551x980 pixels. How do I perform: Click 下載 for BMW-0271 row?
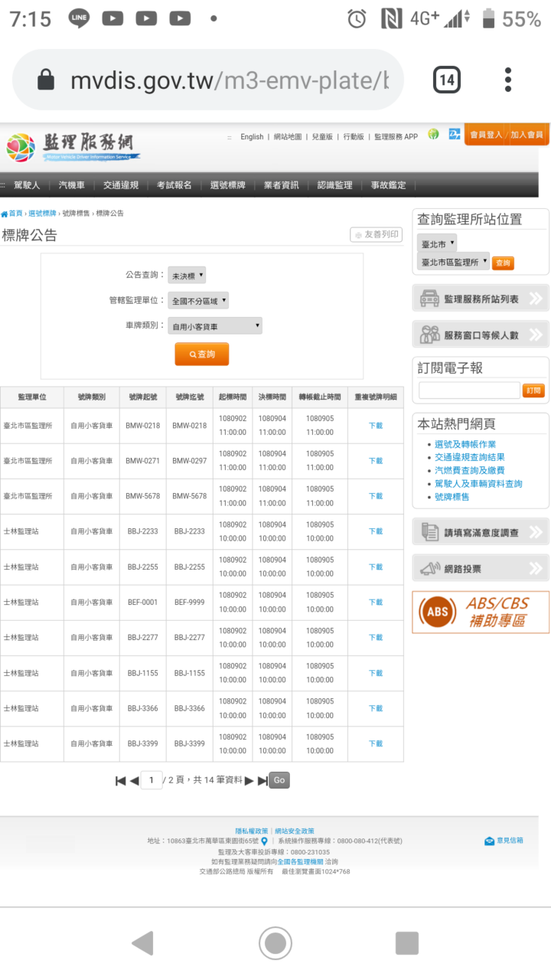click(375, 461)
